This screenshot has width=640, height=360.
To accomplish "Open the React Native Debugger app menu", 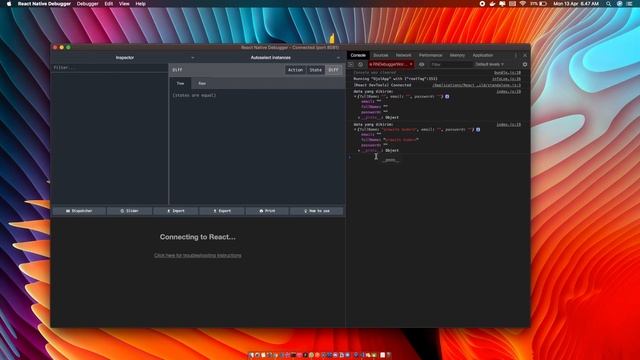I will coord(44,4).
